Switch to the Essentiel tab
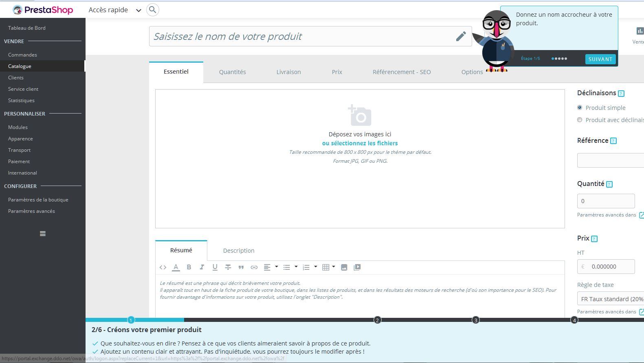This screenshot has width=644, height=363. [x=176, y=72]
